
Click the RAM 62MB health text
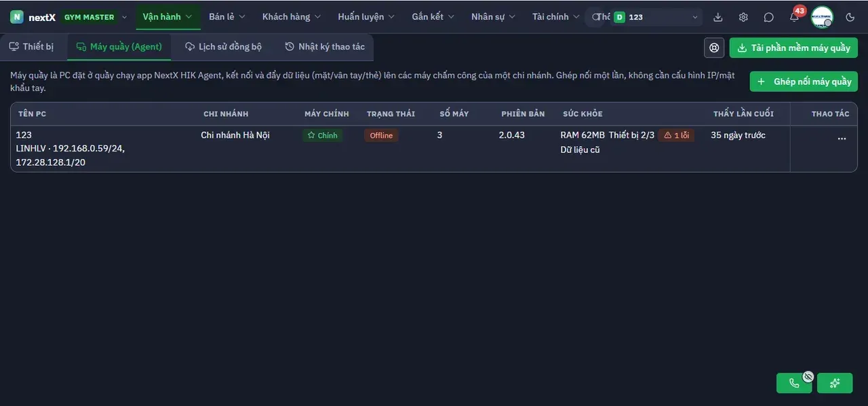coord(583,135)
